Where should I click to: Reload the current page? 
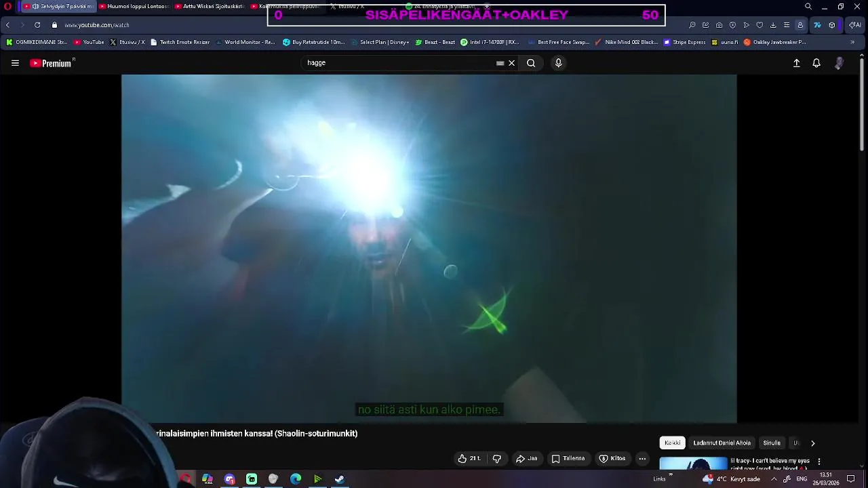tap(37, 25)
